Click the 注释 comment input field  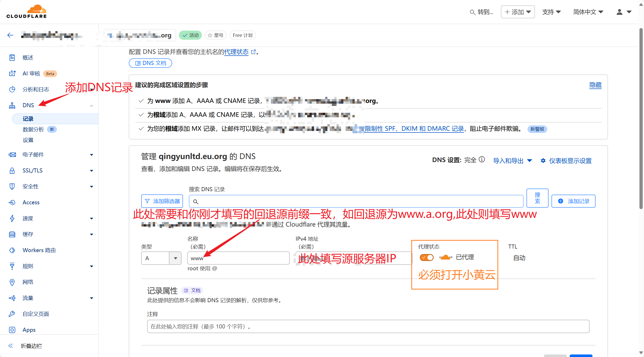tap(368, 326)
